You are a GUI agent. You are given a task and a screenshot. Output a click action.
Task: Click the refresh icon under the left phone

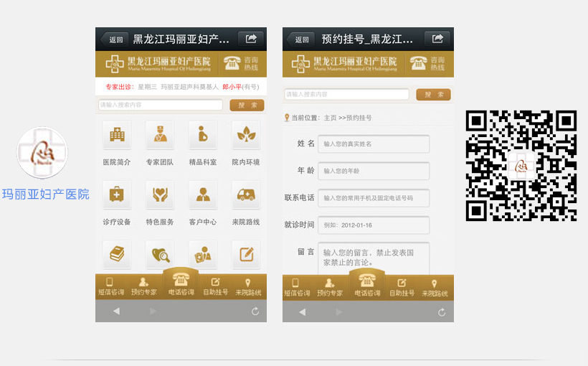(x=255, y=311)
